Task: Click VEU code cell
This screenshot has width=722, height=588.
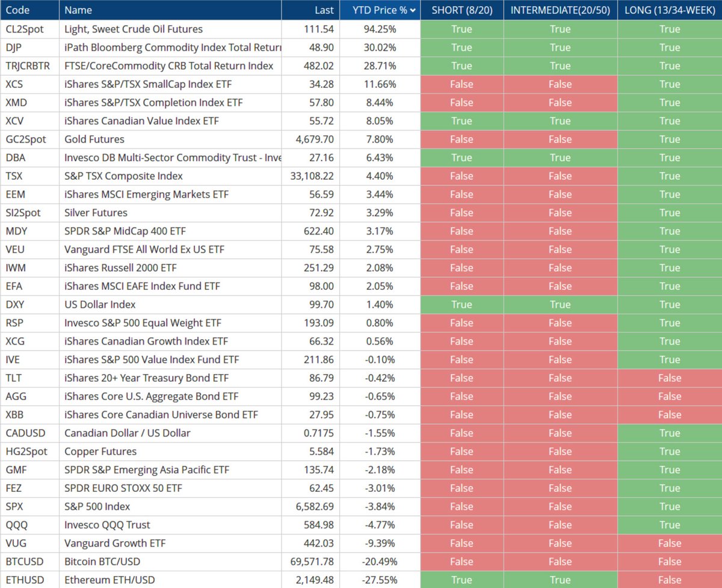Action: click(29, 249)
